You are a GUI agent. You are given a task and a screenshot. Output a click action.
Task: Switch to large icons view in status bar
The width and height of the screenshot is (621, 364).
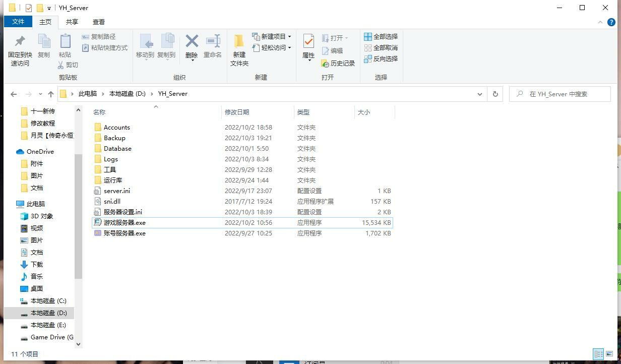[610, 354]
